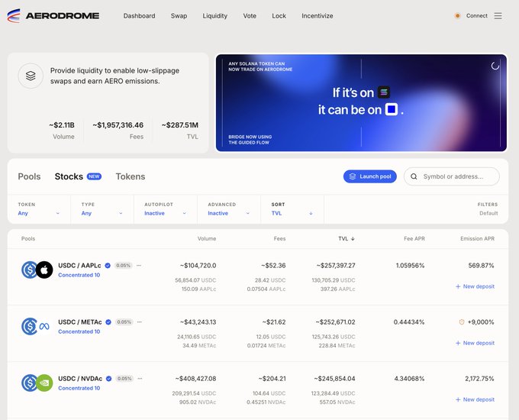Click clock icon beside +9,000% emission APR

(462, 322)
